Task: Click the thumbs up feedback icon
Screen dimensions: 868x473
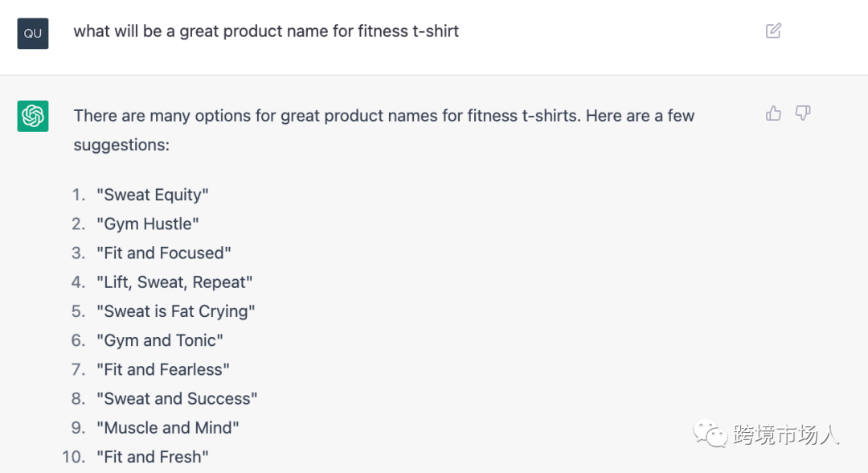Action: click(x=773, y=113)
